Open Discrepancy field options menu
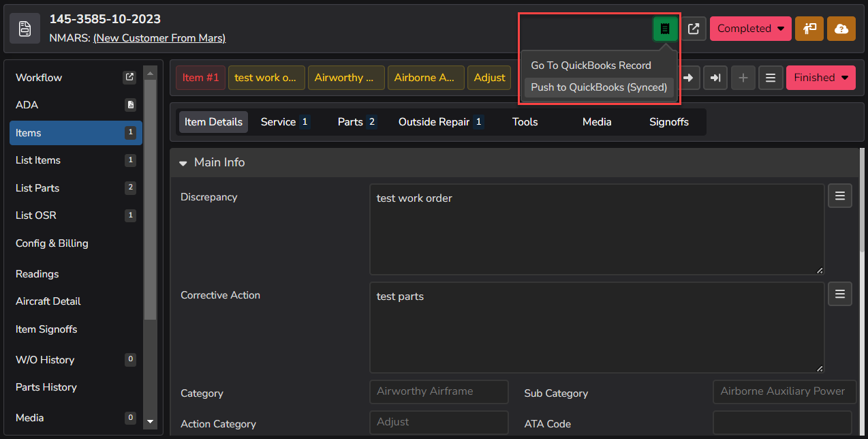868x439 pixels. [840, 196]
